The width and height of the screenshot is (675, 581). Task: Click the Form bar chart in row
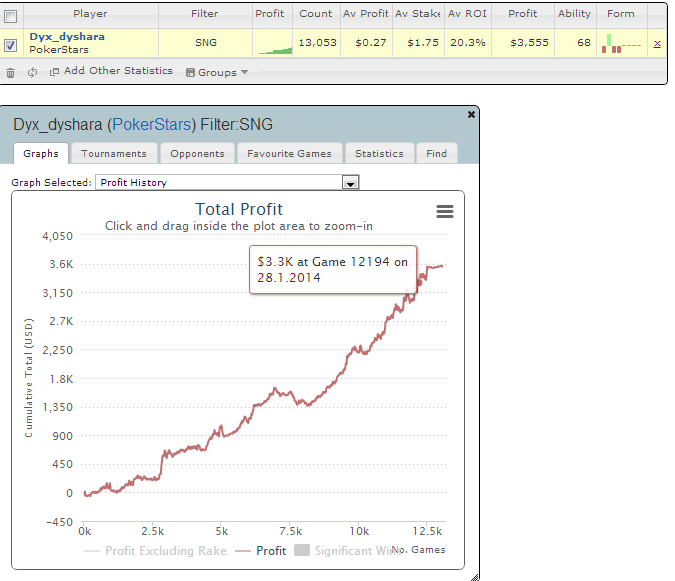(621, 43)
